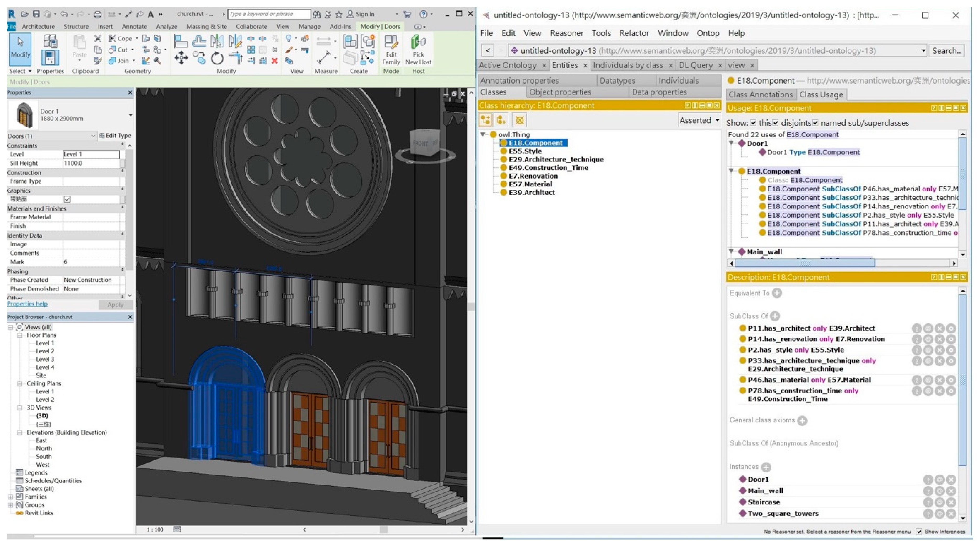Viewport: 980px width, 550px height.
Task: Collapse the owl:Thing tree node
Action: pos(483,134)
